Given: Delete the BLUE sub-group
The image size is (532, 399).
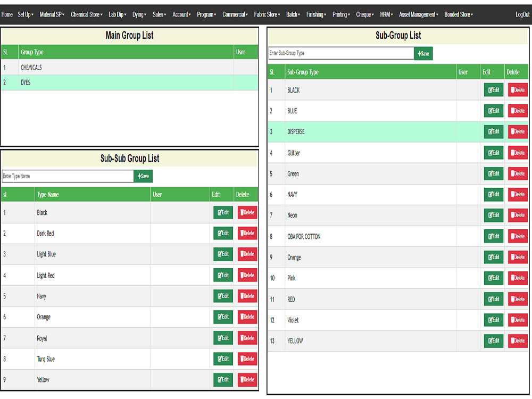Looking at the screenshot, I should point(518,111).
